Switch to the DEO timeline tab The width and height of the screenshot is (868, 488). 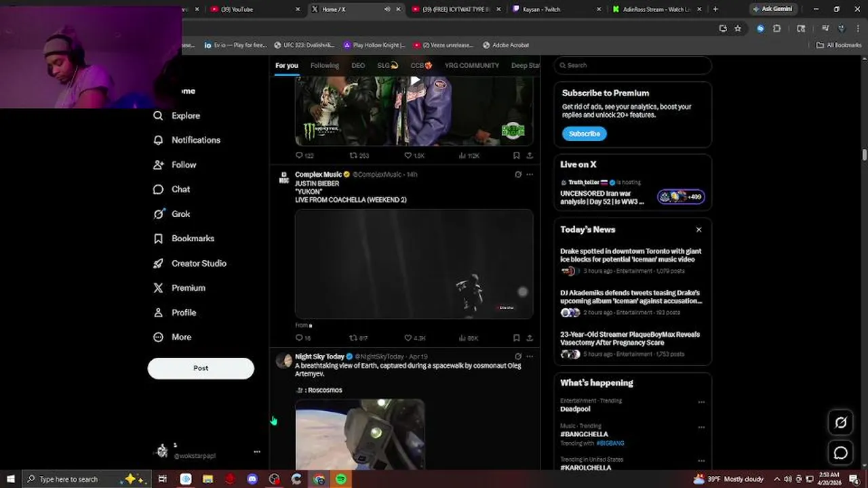coord(358,66)
